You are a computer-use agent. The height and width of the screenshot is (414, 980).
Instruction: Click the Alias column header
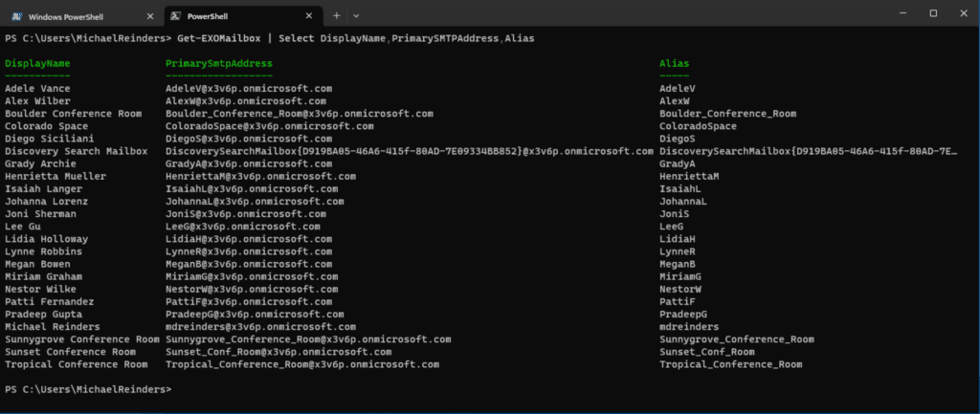(675, 64)
